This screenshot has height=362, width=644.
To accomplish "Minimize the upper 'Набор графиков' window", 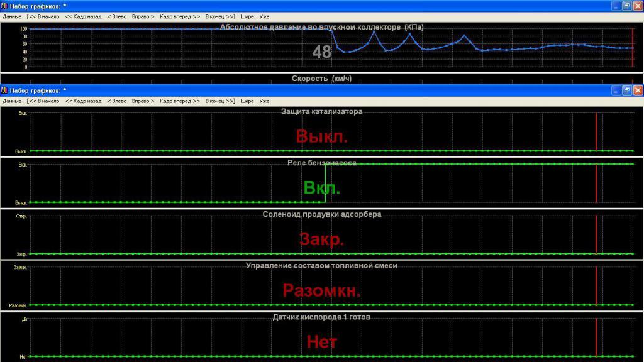I will (615, 6).
